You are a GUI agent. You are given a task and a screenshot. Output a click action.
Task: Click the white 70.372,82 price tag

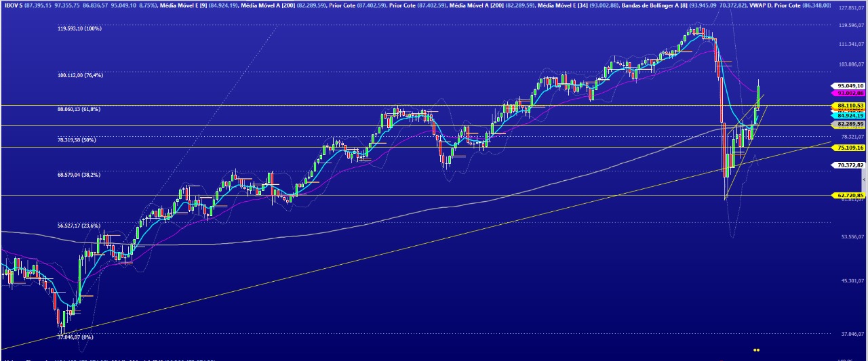coord(850,165)
